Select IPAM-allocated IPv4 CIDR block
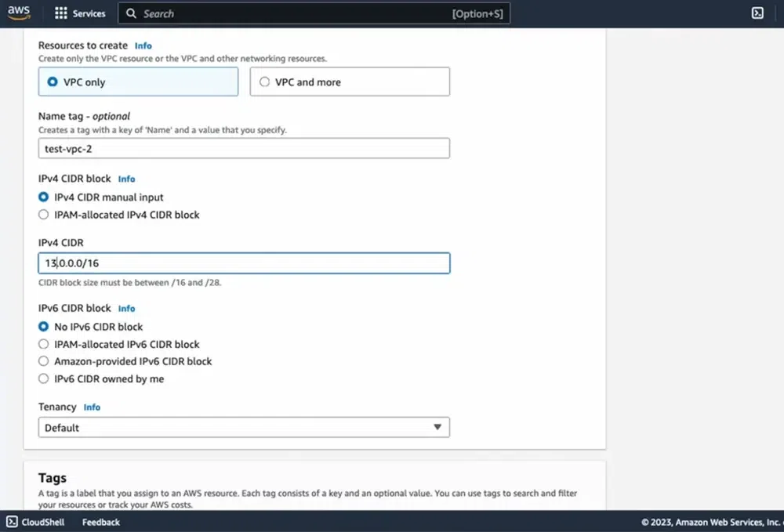The image size is (784, 532). coord(43,214)
